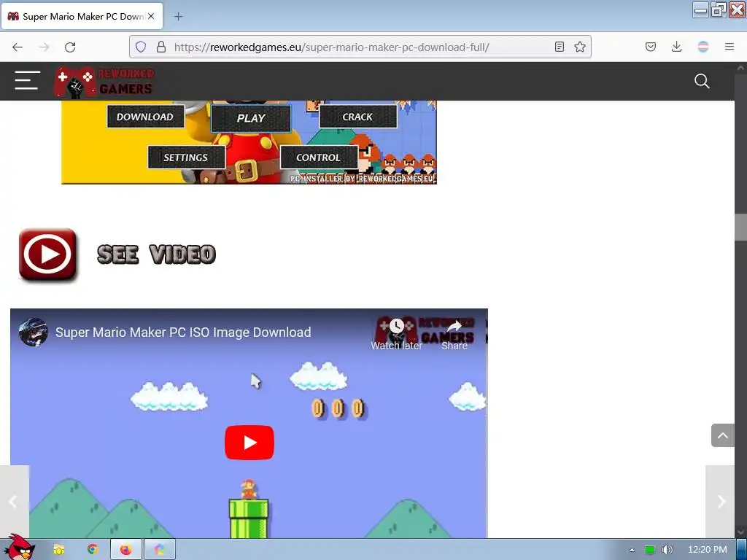Click the DOWNLOAD button on the banner
This screenshot has height=560, width=747.
[x=145, y=117]
